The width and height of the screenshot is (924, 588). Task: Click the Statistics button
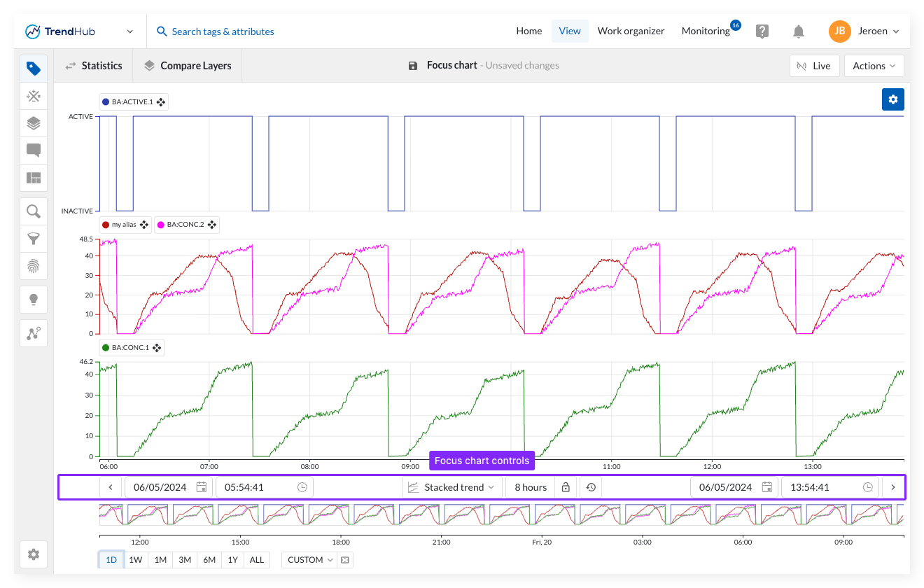(94, 66)
